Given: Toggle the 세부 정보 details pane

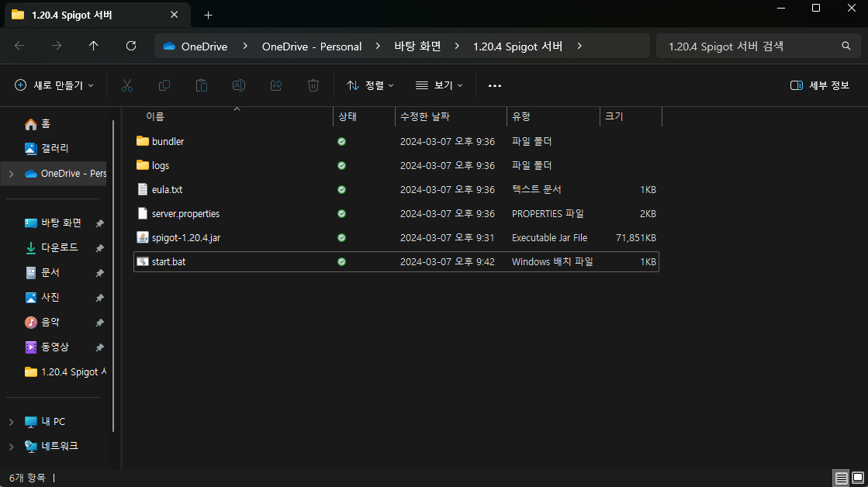Looking at the screenshot, I should pyautogui.click(x=820, y=85).
